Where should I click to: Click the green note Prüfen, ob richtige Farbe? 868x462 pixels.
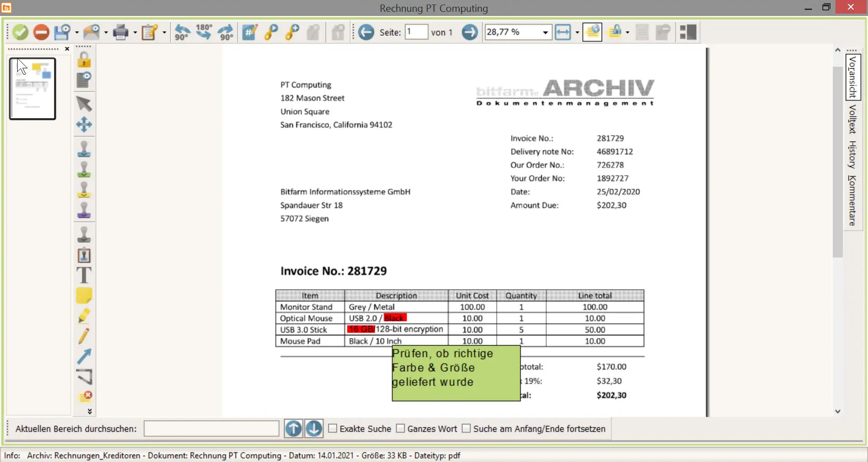point(456,373)
